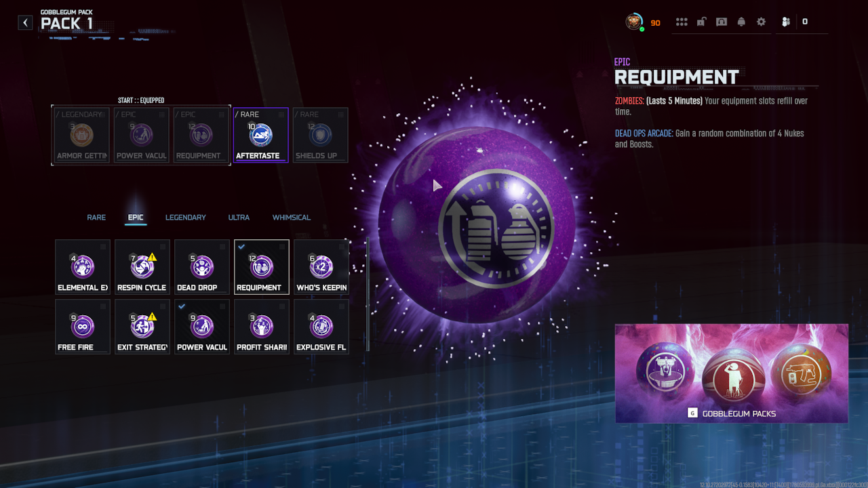This screenshot has height=488, width=868.
Task: Select the Free Fire gobblegum
Action: coord(83,327)
